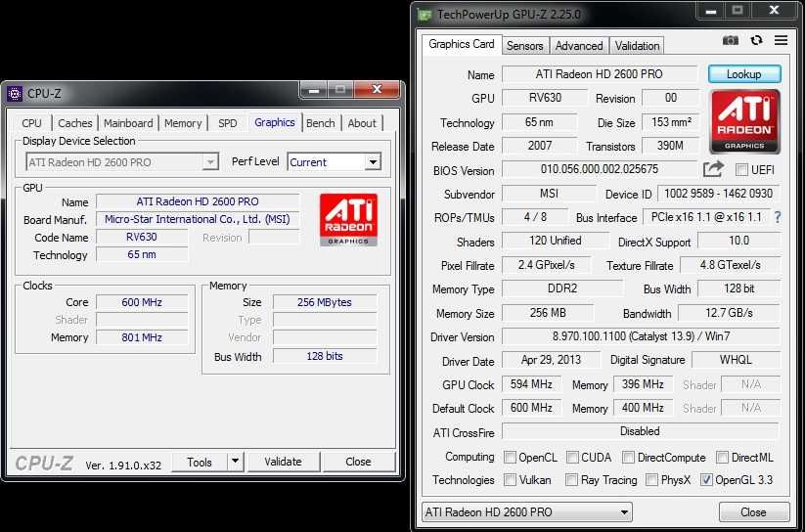Open the Bench tab

pyautogui.click(x=321, y=123)
